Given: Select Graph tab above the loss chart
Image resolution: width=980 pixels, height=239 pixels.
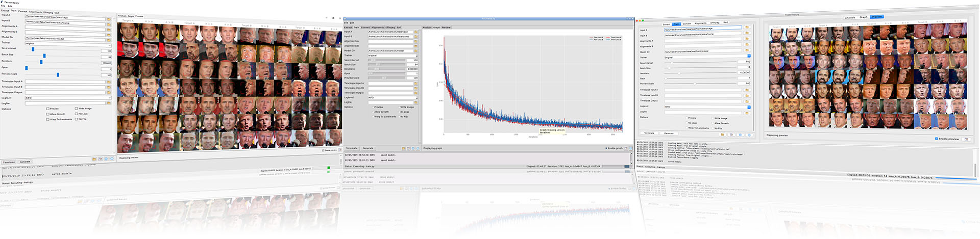Looking at the screenshot, I should [436, 28].
